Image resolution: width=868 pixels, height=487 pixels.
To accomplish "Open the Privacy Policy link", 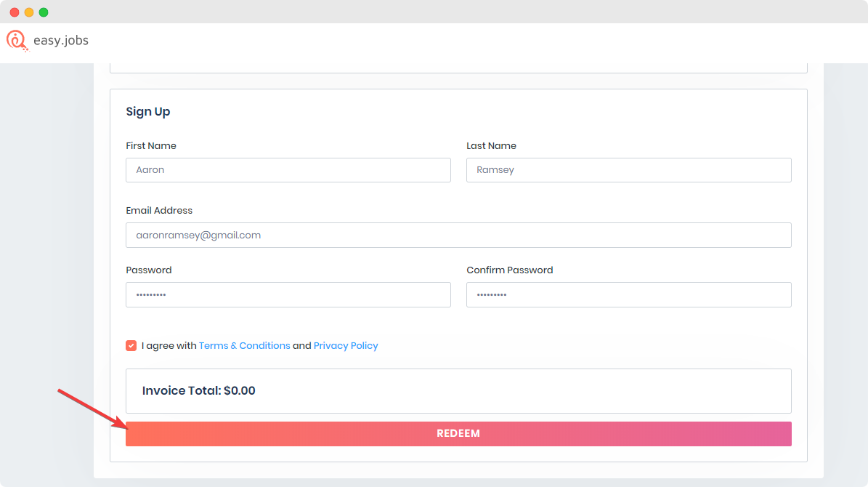I will coord(346,346).
